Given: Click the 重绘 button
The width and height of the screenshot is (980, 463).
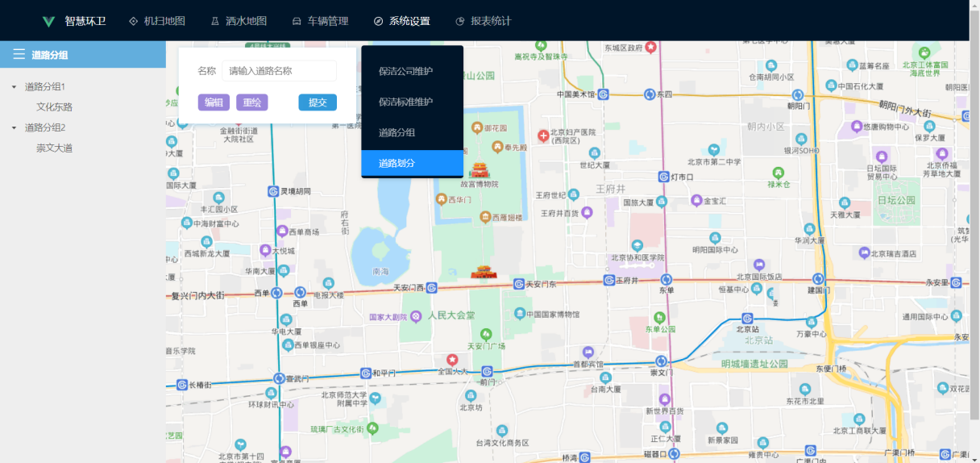Looking at the screenshot, I should point(251,102).
